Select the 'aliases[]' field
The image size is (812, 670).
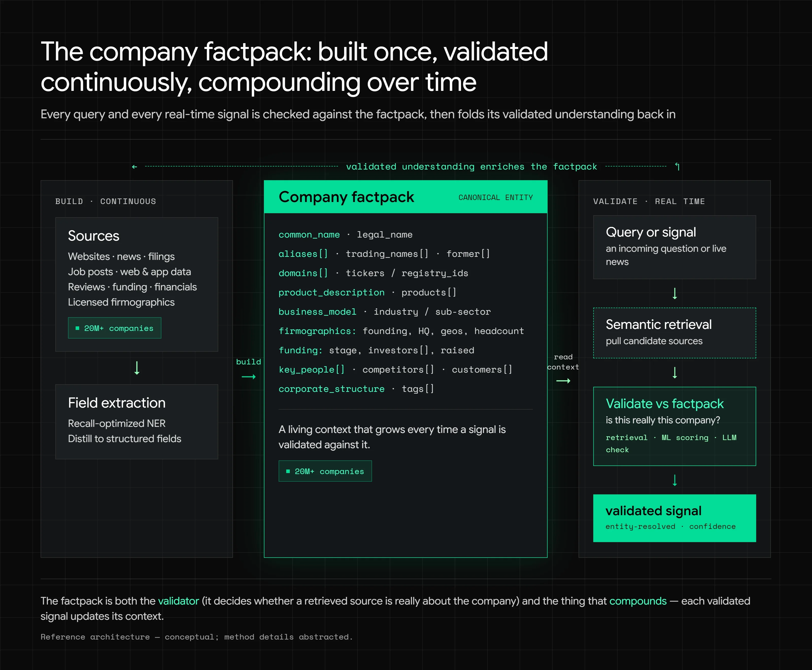pos(303,254)
